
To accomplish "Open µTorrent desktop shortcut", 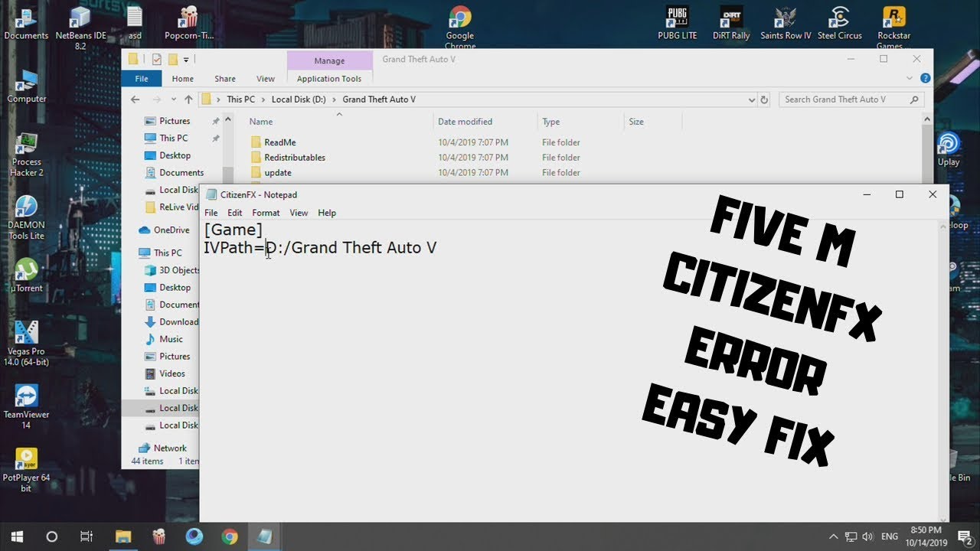I will [26, 275].
